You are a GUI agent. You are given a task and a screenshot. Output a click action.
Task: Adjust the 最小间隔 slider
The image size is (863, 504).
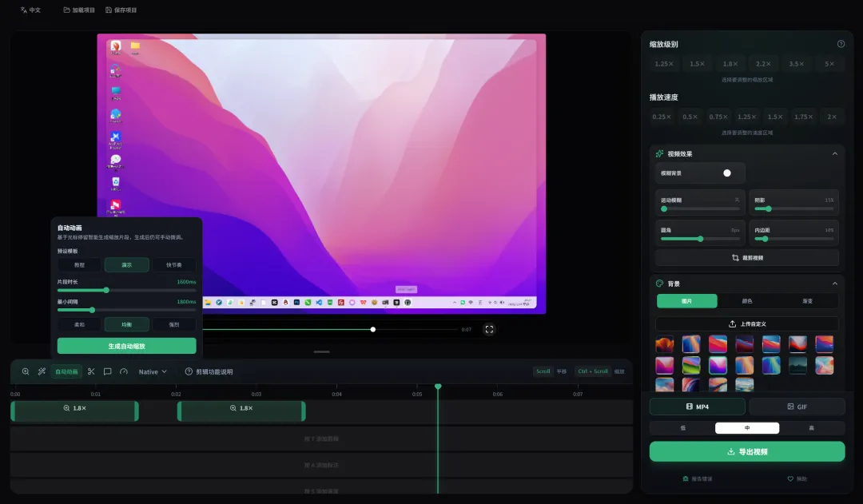coord(126,311)
